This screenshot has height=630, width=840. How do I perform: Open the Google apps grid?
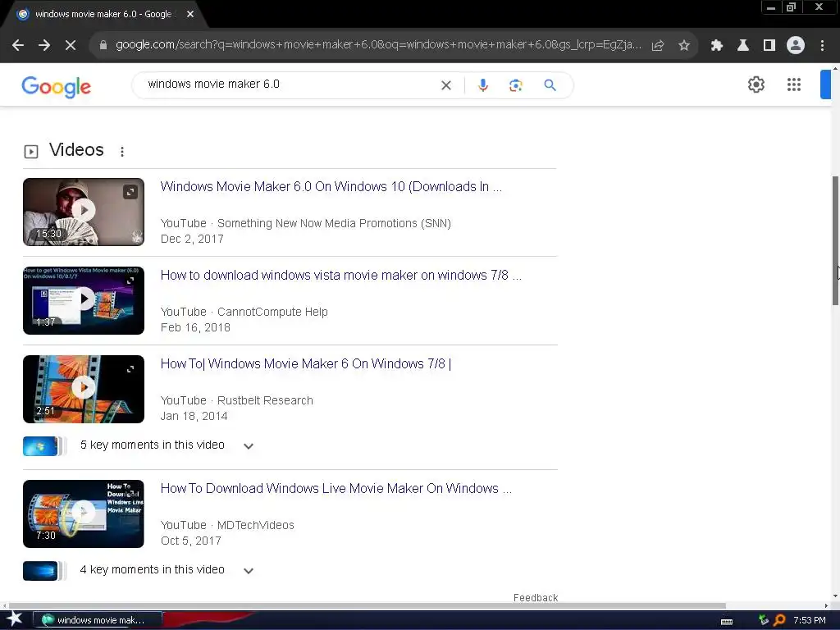(x=794, y=84)
